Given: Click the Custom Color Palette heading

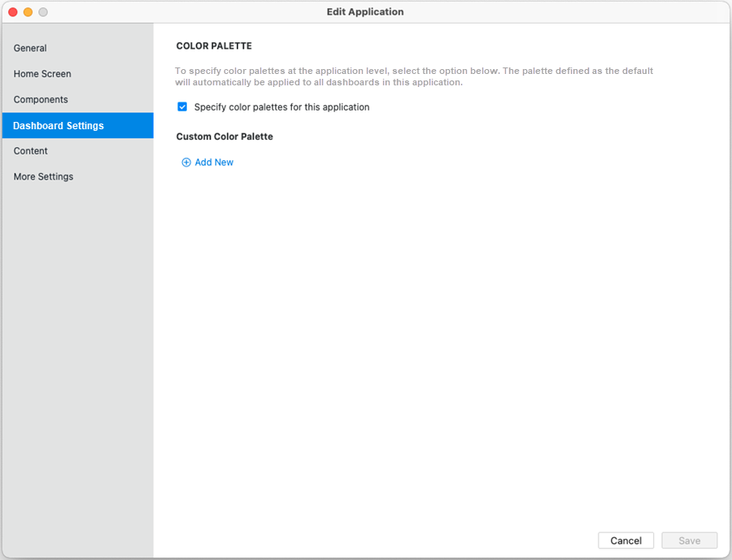Looking at the screenshot, I should click(224, 137).
